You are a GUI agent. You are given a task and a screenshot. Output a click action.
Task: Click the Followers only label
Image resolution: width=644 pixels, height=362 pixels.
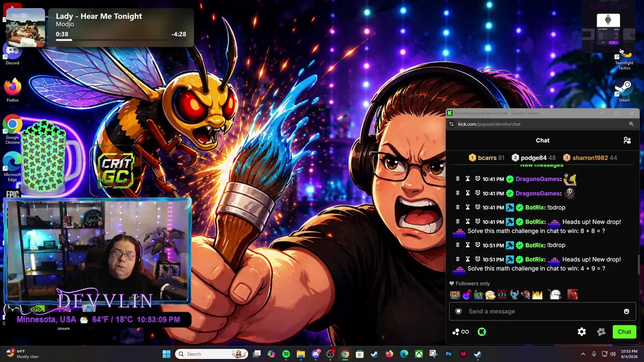(x=472, y=284)
